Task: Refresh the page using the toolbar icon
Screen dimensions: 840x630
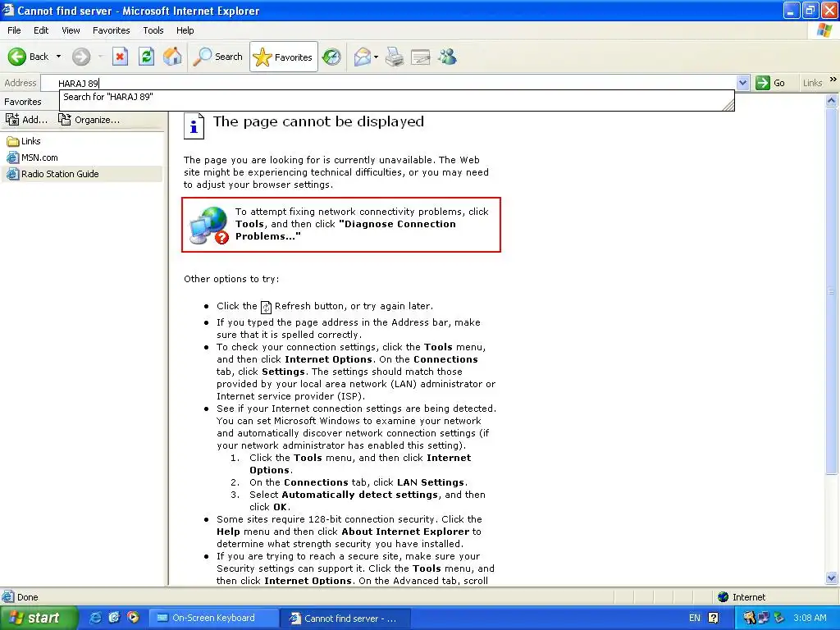Action: (x=146, y=57)
